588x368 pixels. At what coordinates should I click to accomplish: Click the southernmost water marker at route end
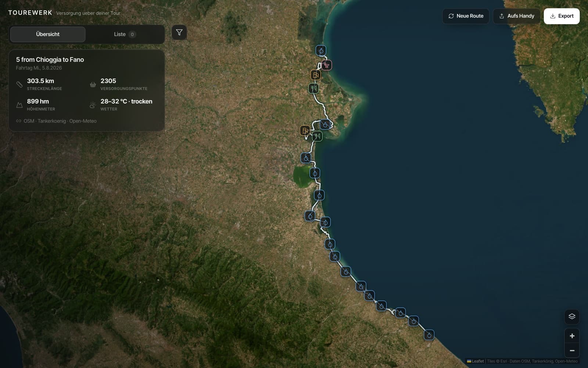pyautogui.click(x=429, y=335)
